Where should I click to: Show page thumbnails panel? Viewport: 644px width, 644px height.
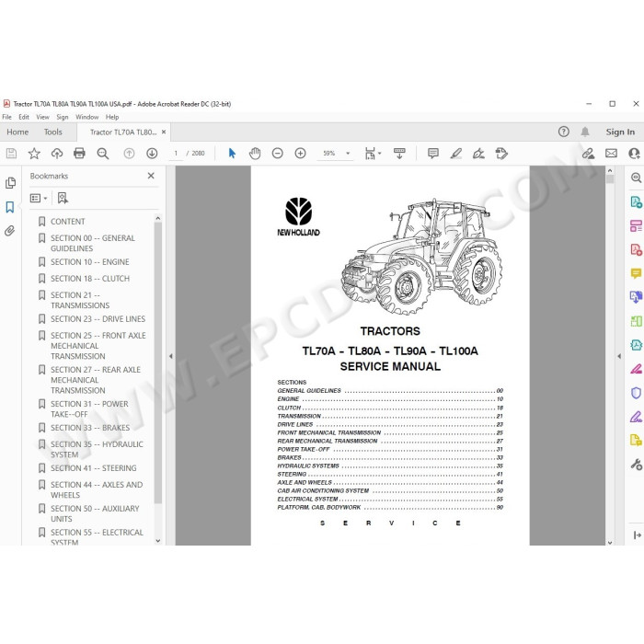click(x=11, y=183)
